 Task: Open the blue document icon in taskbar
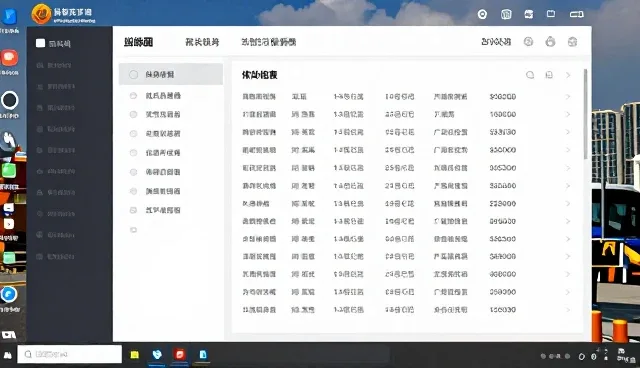click(x=203, y=354)
